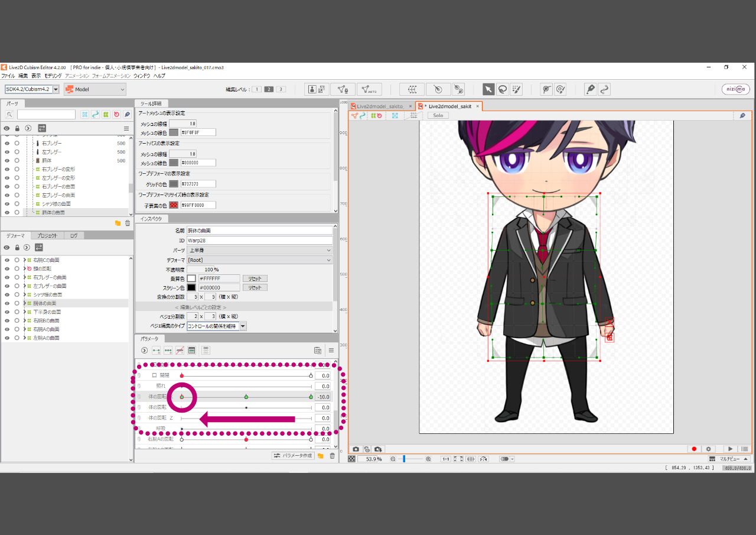The image size is (756, 535).
Task: Click リセット button for スクリーン色
Action: (x=255, y=287)
